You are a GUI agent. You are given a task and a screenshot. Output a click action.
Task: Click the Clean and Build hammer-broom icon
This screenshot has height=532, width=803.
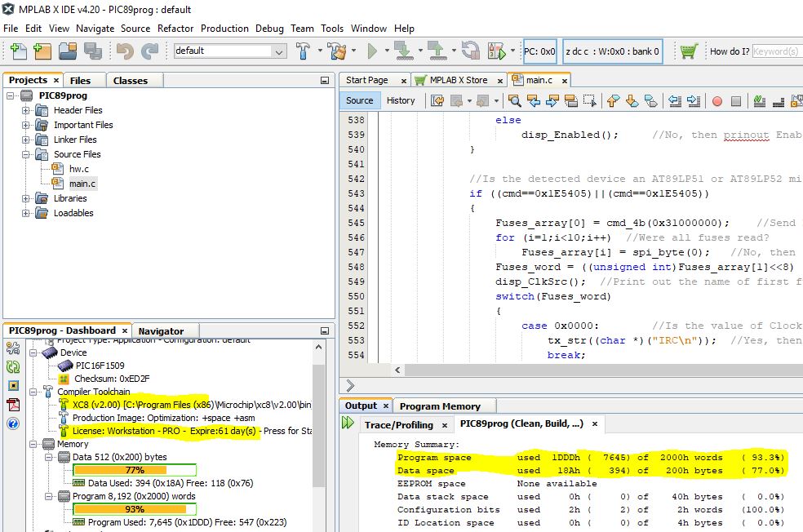click(336, 51)
